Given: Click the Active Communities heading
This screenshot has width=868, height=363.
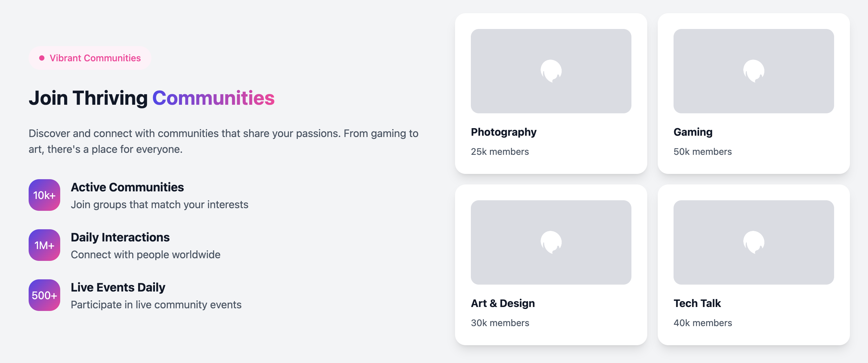Looking at the screenshot, I should click(x=127, y=187).
